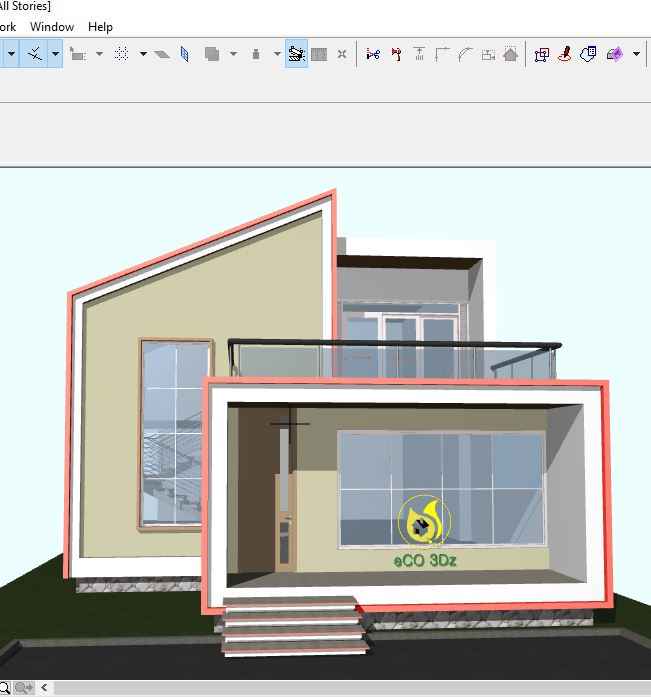Toggle the Guide Lines snap icon
This screenshot has height=697, width=651.
pyautogui.click(x=34, y=54)
